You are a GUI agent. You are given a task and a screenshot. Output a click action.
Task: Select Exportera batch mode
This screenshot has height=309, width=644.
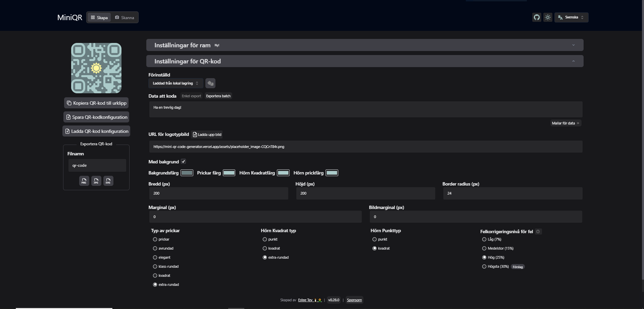click(x=218, y=96)
